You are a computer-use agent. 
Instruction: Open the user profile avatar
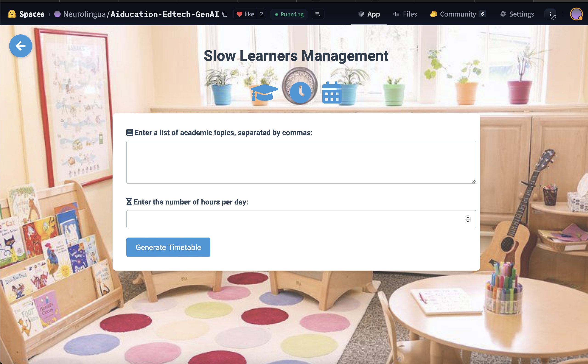[576, 14]
